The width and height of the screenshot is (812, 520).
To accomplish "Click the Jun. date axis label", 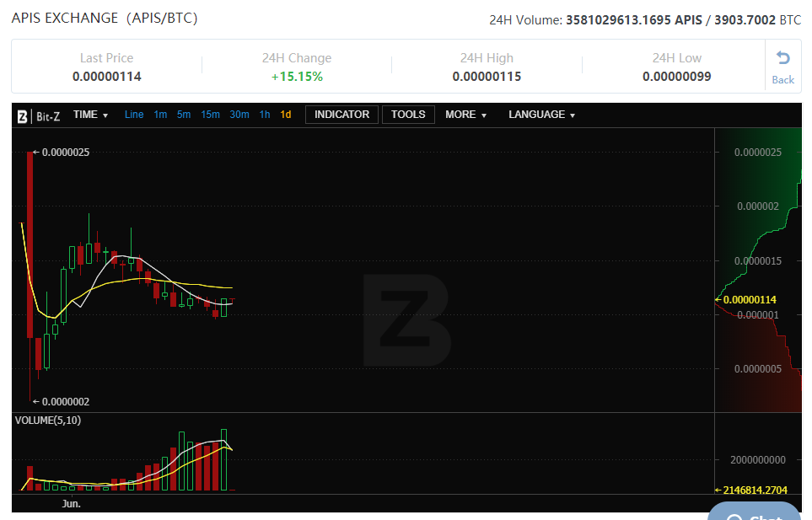I will coord(72,503).
